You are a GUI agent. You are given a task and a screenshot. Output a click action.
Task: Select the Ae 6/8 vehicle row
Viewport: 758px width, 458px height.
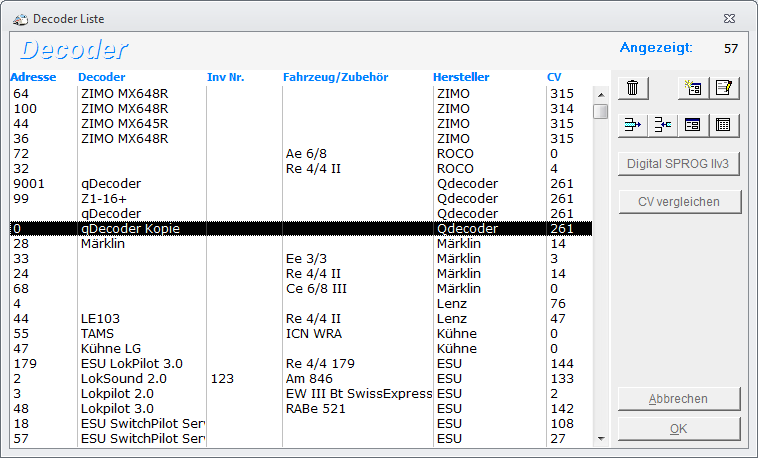pos(301,154)
